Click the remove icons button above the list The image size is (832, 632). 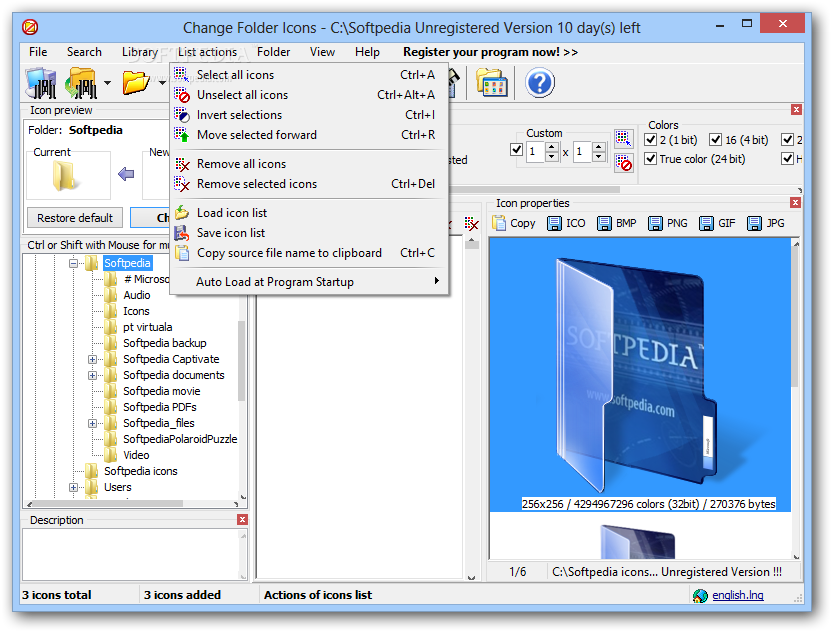tap(471, 224)
